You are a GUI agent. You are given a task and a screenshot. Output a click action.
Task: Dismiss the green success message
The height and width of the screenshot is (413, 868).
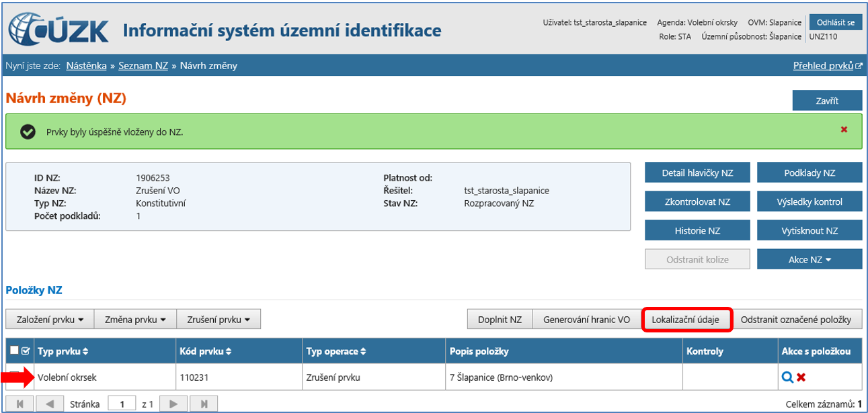(x=844, y=129)
